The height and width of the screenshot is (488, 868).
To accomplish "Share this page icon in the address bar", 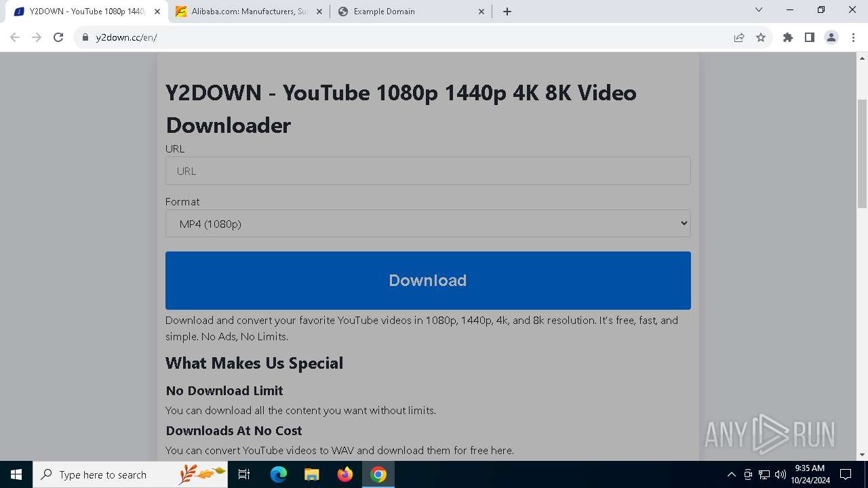I will (739, 37).
